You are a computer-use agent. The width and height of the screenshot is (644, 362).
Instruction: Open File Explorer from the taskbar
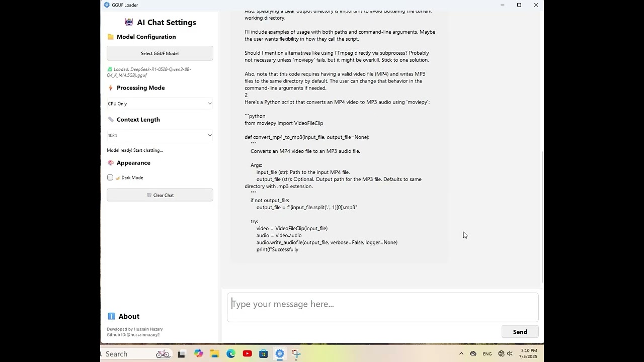pyautogui.click(x=214, y=354)
